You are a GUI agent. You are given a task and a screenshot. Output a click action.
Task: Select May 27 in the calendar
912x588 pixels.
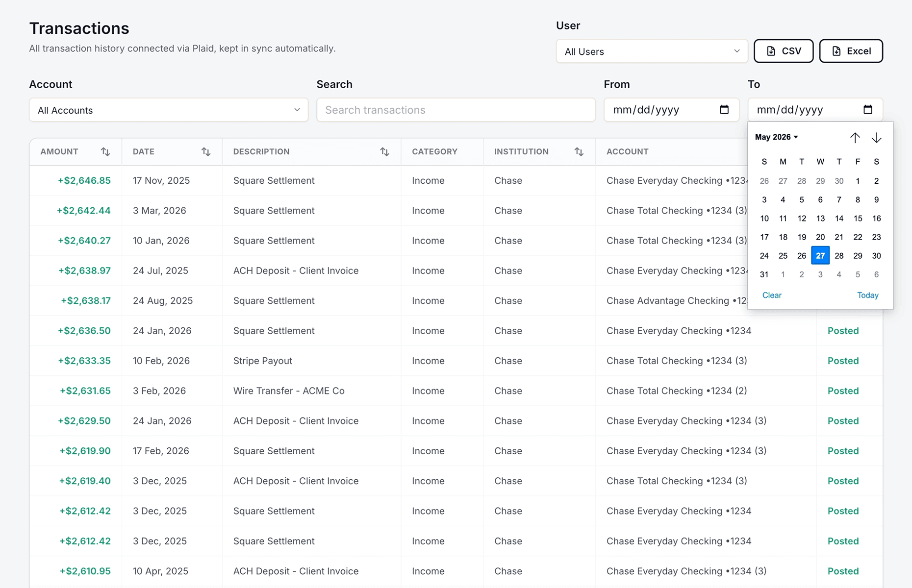pyautogui.click(x=820, y=255)
